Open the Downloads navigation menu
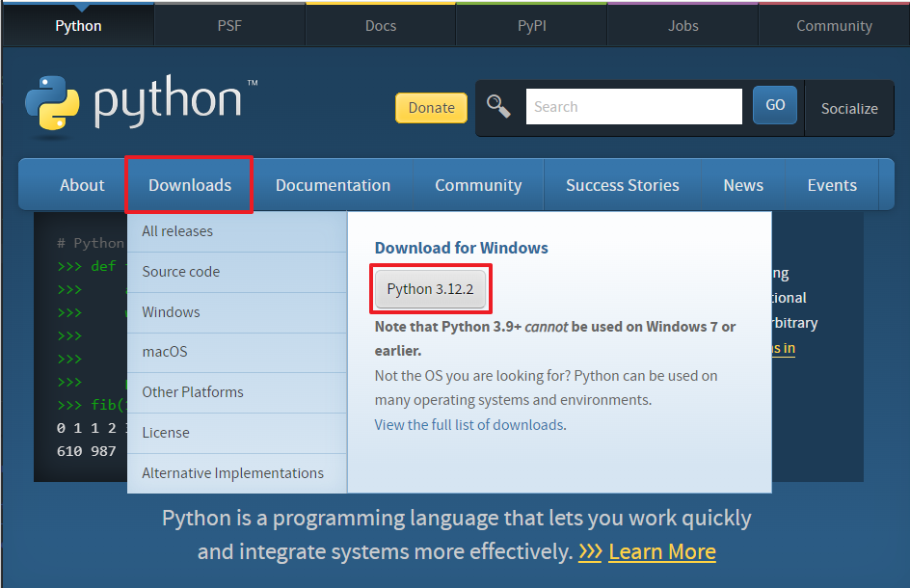 pyautogui.click(x=190, y=185)
